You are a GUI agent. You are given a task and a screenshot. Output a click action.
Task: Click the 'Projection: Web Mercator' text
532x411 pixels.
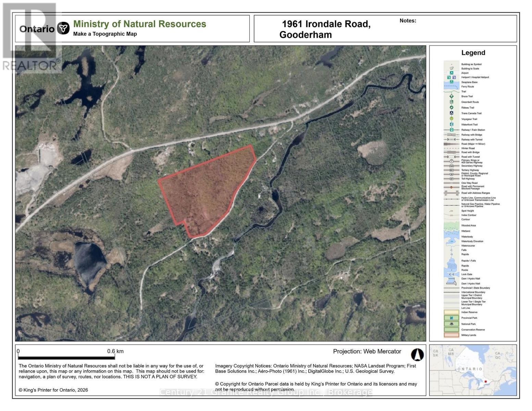pos(367,351)
